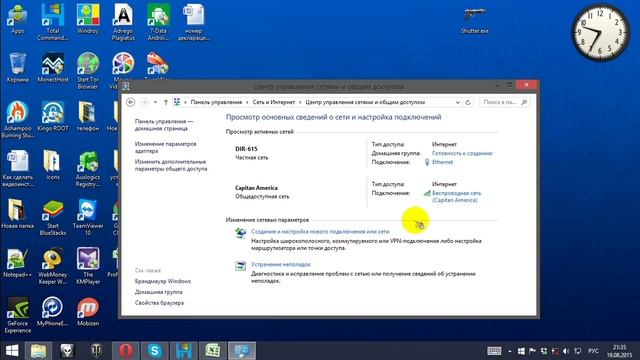This screenshot has height=360, width=640.
Task: Click the troubleshooting icon
Action: click(x=240, y=266)
